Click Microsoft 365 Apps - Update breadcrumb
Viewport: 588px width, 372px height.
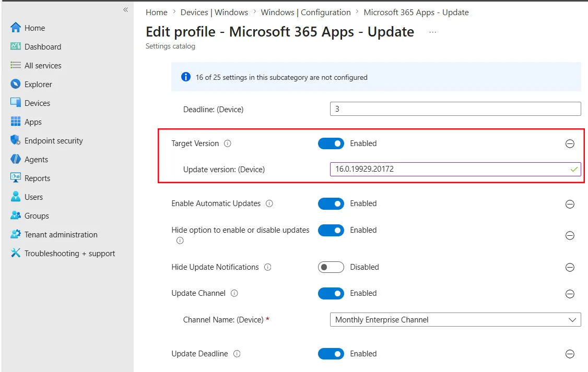(416, 13)
